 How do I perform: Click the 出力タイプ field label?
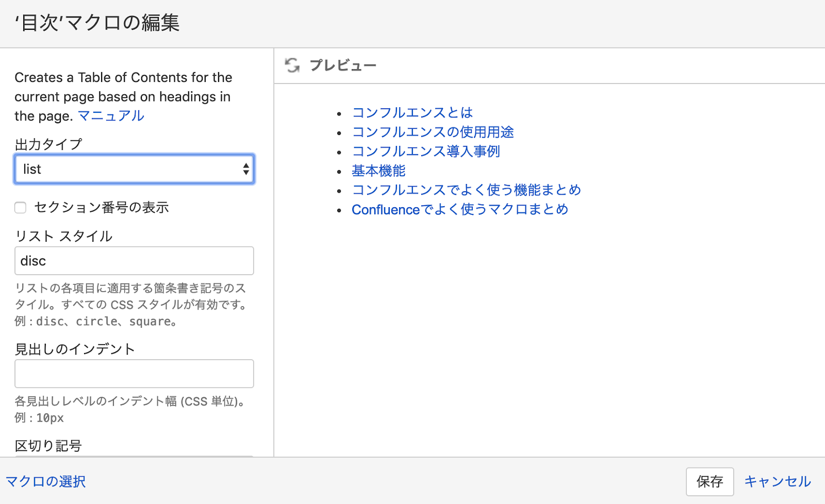pos(48,144)
